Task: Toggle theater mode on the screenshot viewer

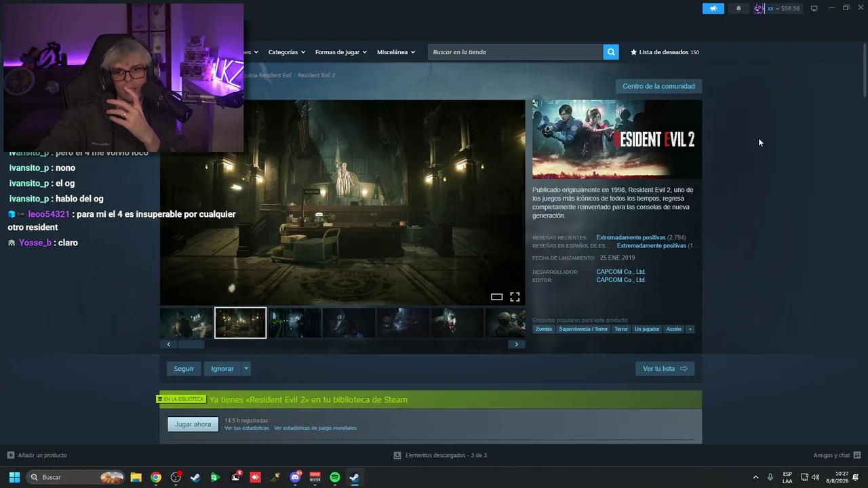Action: (496, 297)
